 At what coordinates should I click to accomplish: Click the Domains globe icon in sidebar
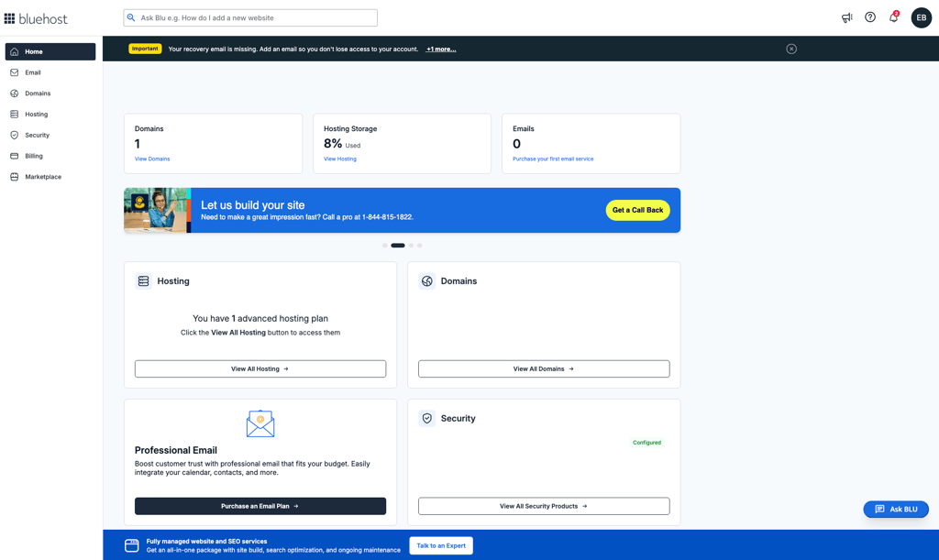(x=15, y=93)
